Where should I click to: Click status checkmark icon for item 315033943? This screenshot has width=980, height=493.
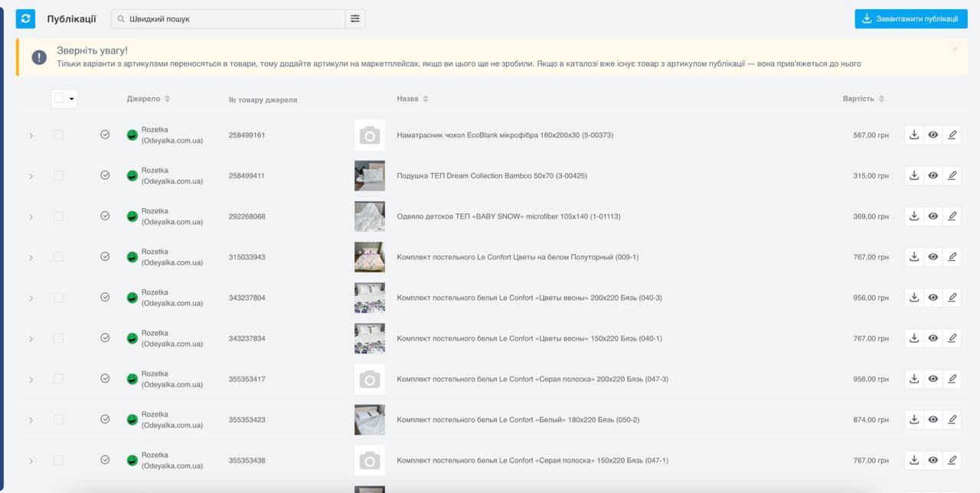[x=105, y=256]
